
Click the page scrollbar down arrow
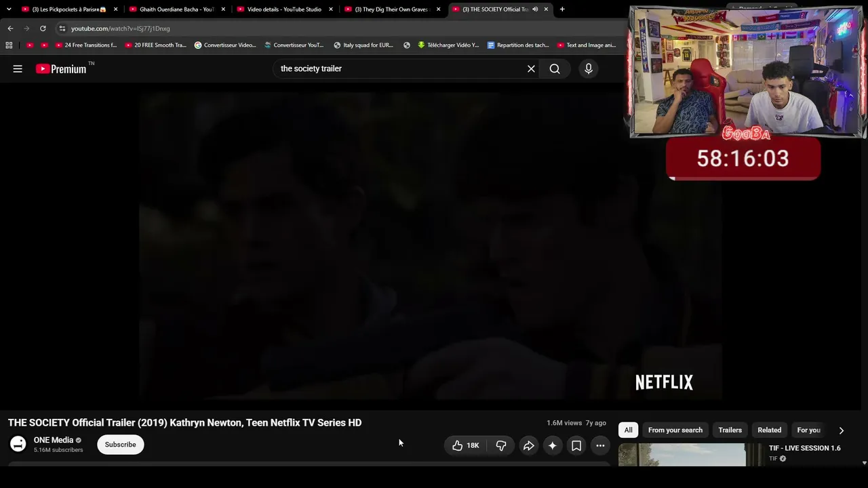click(x=864, y=463)
